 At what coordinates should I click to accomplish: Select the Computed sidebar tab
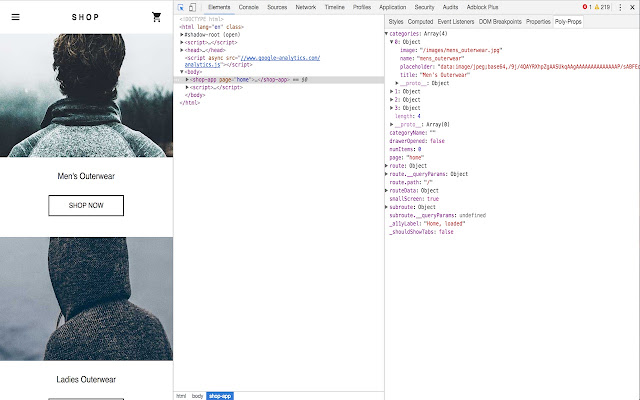[x=420, y=22]
